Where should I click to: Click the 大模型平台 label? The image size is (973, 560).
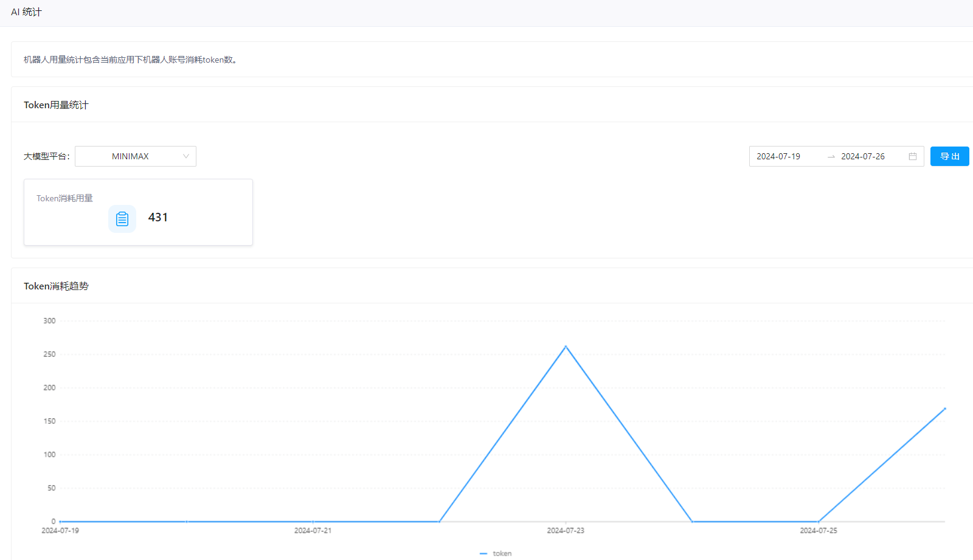coord(46,156)
